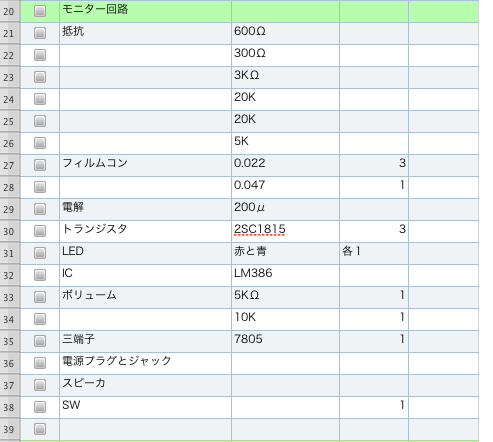493x442 pixels.
Task: Select the SW cell
Action: click(145, 407)
